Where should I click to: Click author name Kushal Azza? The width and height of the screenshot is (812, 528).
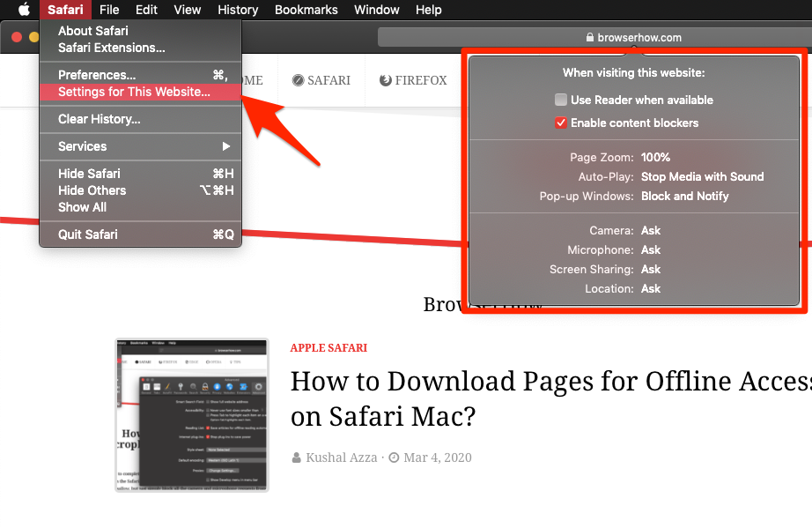pyautogui.click(x=341, y=458)
